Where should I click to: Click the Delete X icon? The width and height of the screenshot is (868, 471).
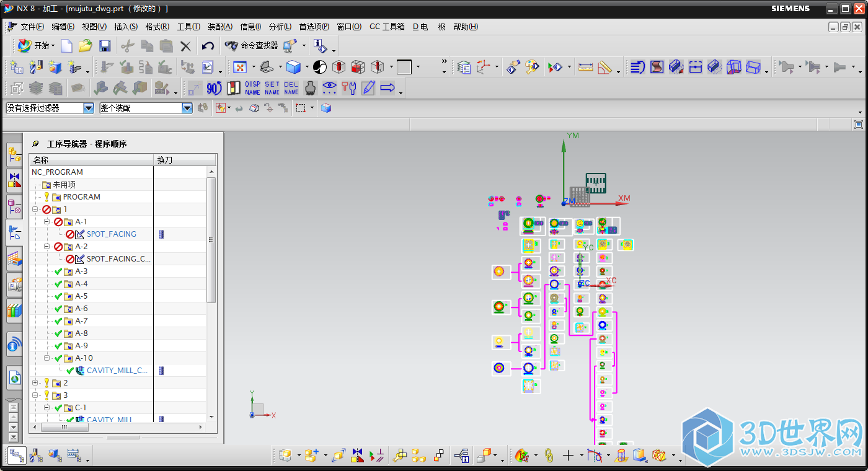[x=185, y=46]
